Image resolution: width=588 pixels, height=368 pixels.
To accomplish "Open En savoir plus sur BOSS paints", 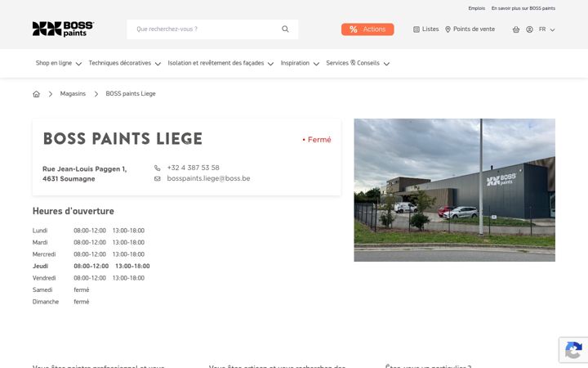I will click(523, 8).
